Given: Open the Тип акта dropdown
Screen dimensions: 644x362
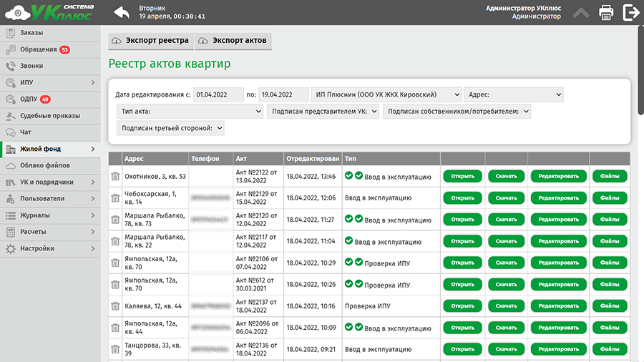Looking at the screenshot, I should tap(190, 111).
